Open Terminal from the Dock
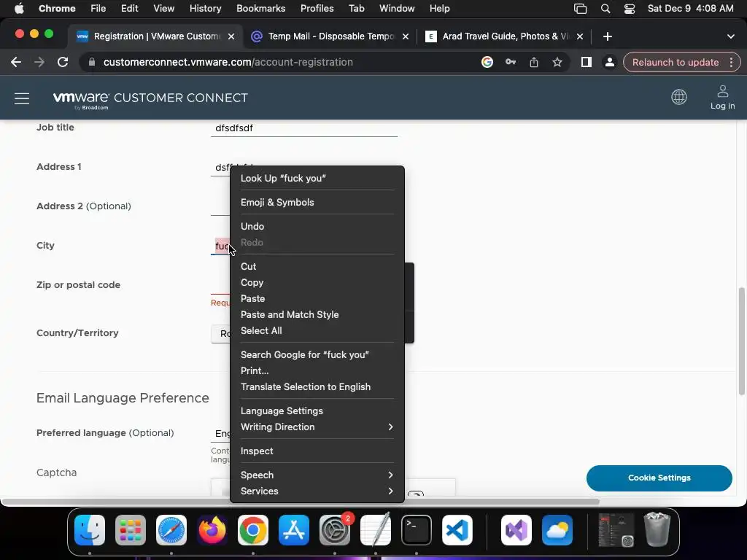This screenshot has height=560, width=747. pyautogui.click(x=417, y=530)
